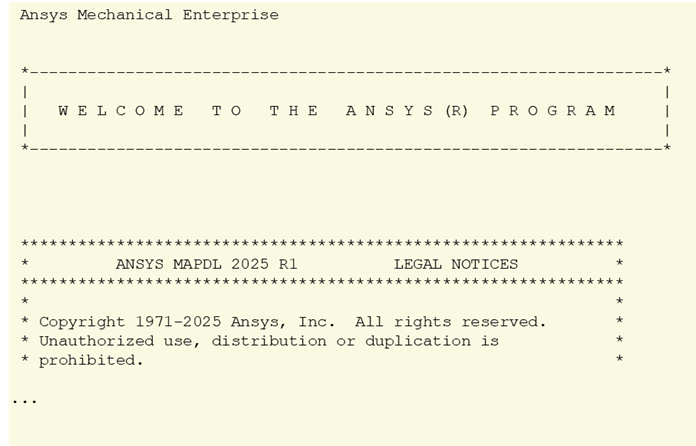Click the word 'PROGRAM' in the banner
The width and height of the screenshot is (696, 446).
(554, 111)
